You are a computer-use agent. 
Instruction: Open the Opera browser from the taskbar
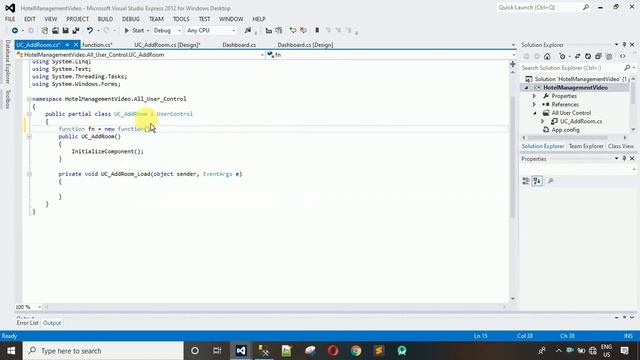[x=333, y=351]
